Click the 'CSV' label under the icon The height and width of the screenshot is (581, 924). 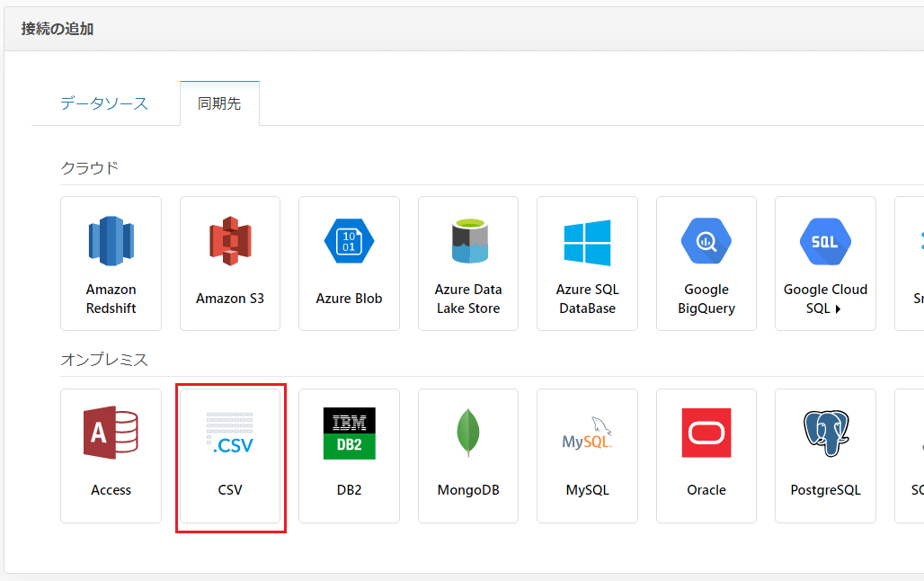230,490
